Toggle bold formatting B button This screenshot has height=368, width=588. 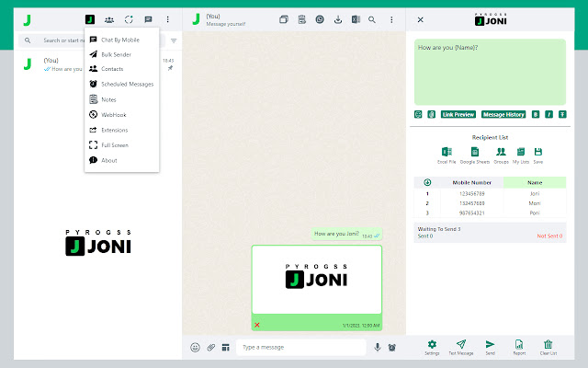click(x=536, y=114)
